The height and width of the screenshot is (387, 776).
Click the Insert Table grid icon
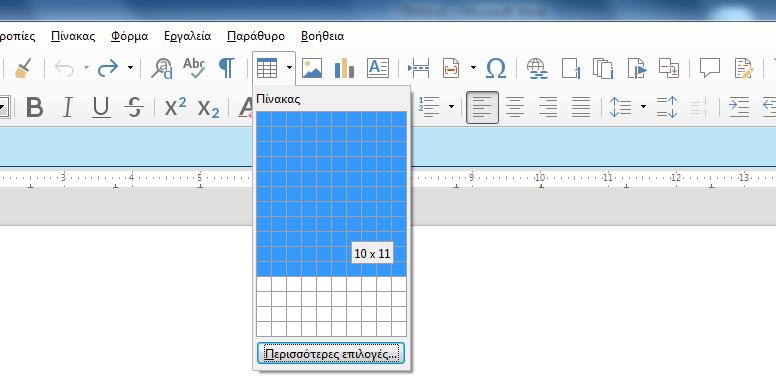coord(267,68)
